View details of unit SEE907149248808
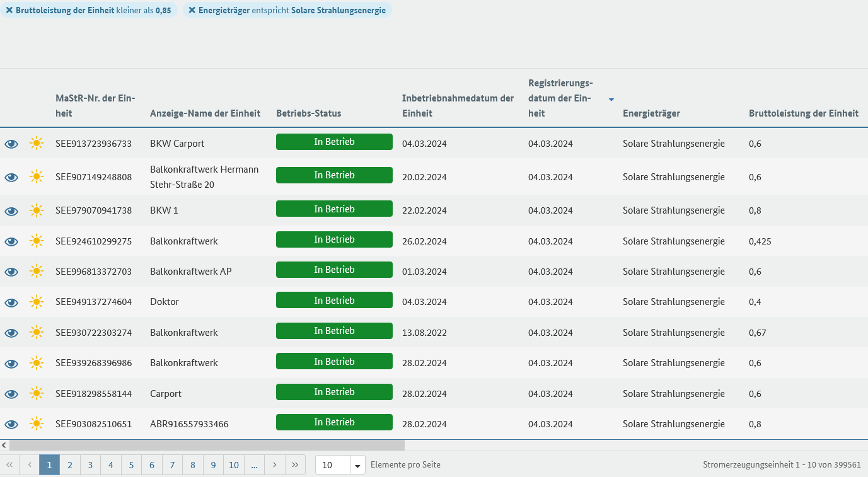 (x=11, y=177)
